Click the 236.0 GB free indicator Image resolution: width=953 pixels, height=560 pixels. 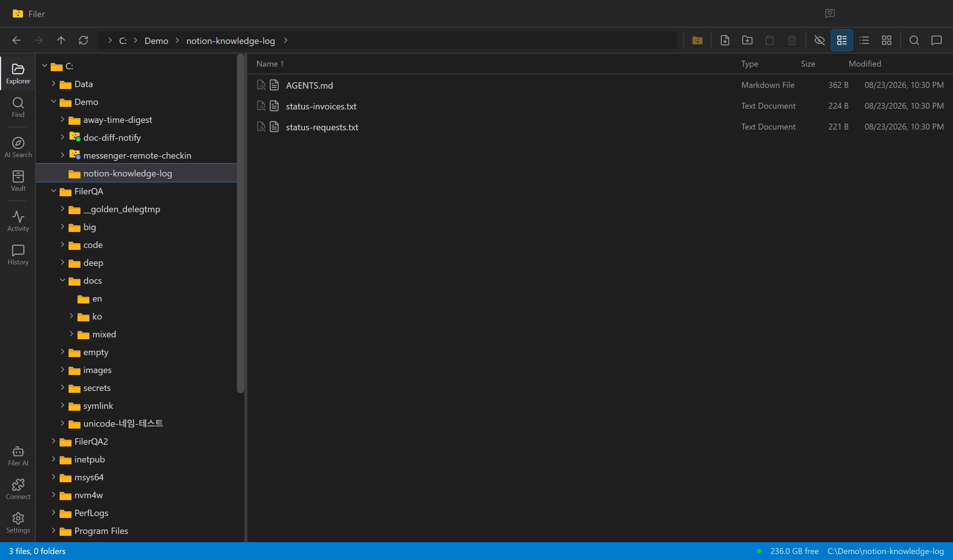794,551
